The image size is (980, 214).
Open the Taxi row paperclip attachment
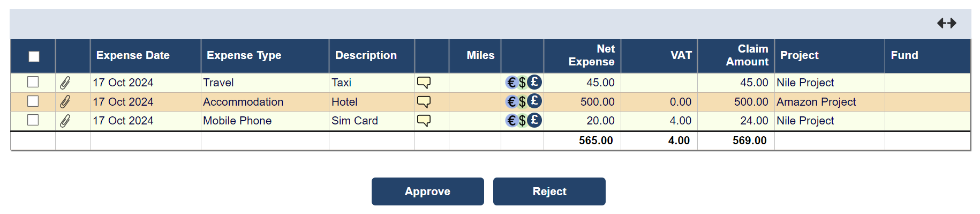65,83
